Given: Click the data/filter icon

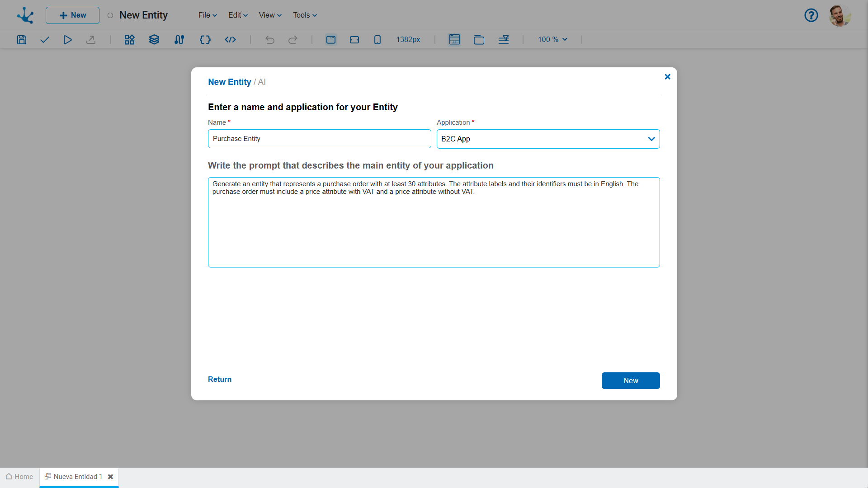Looking at the screenshot, I should 504,39.
